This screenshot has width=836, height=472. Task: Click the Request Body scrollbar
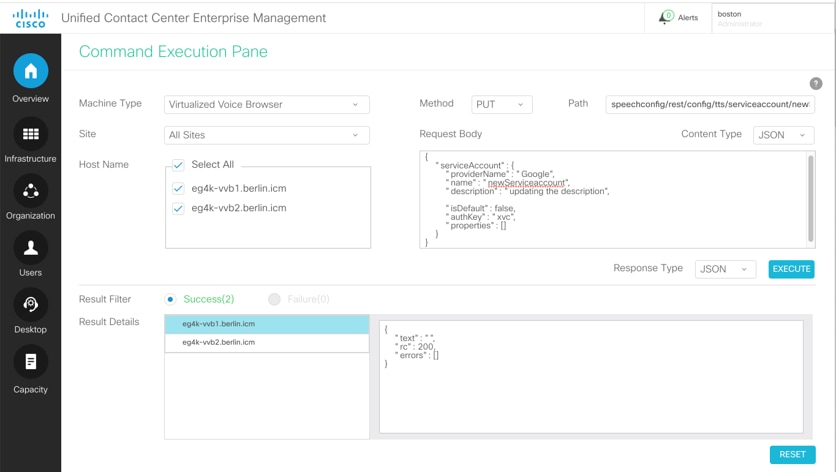coord(811,198)
